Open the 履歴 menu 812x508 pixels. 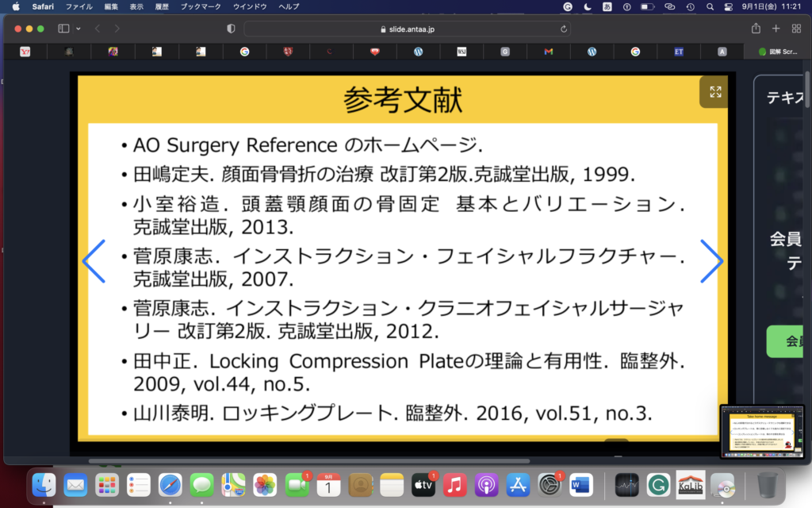[162, 6]
